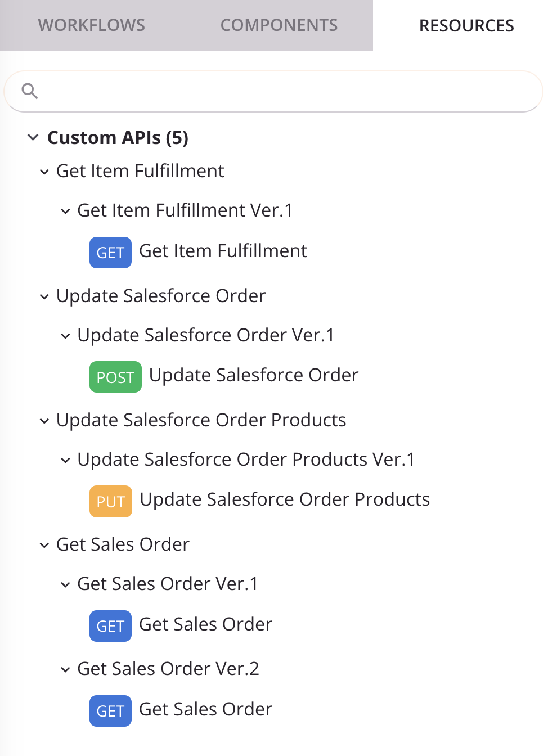Collapse Update Salesforce Order Products Ver.1
557x756 pixels.
point(65,460)
